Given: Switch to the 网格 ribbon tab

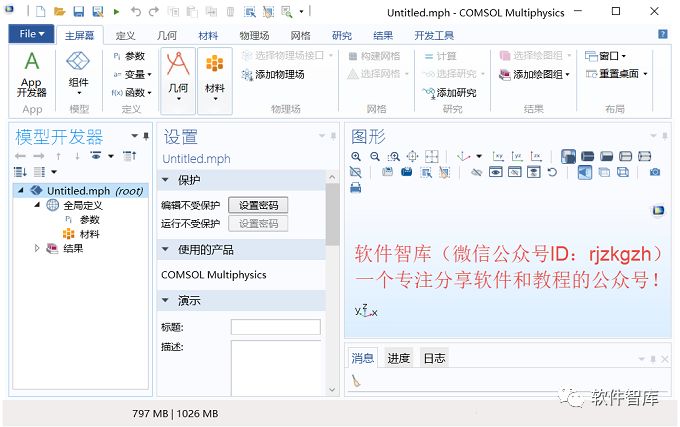Looking at the screenshot, I should click(300, 36).
